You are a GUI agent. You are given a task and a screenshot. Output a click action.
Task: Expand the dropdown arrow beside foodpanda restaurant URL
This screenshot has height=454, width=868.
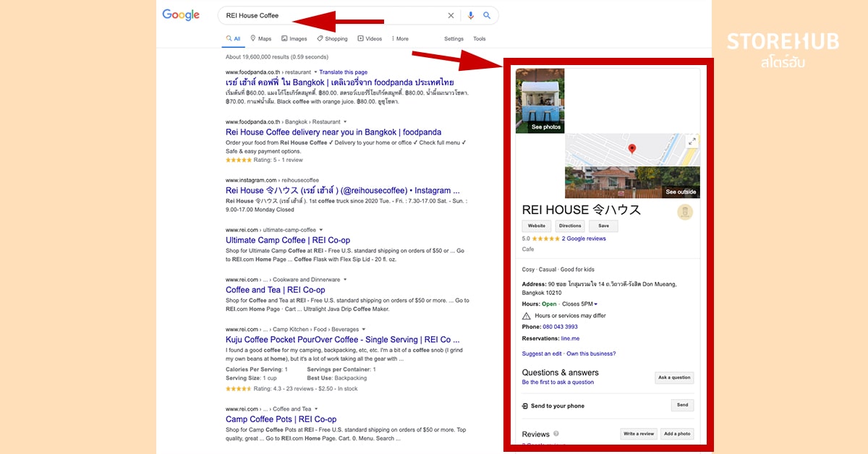315,72
